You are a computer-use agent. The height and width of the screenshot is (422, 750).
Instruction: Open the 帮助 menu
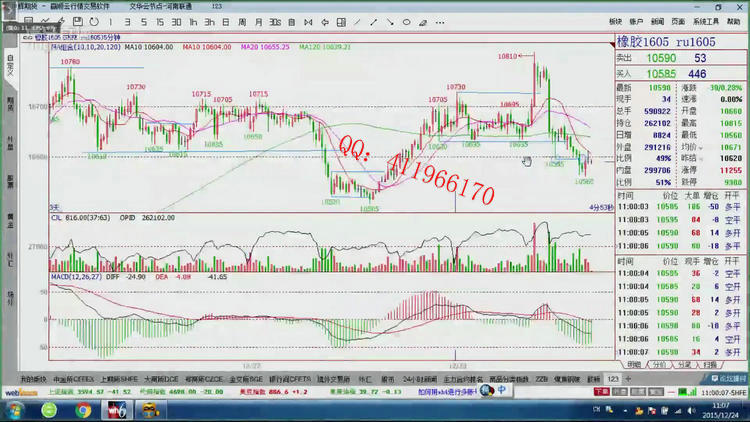pyautogui.click(x=733, y=22)
